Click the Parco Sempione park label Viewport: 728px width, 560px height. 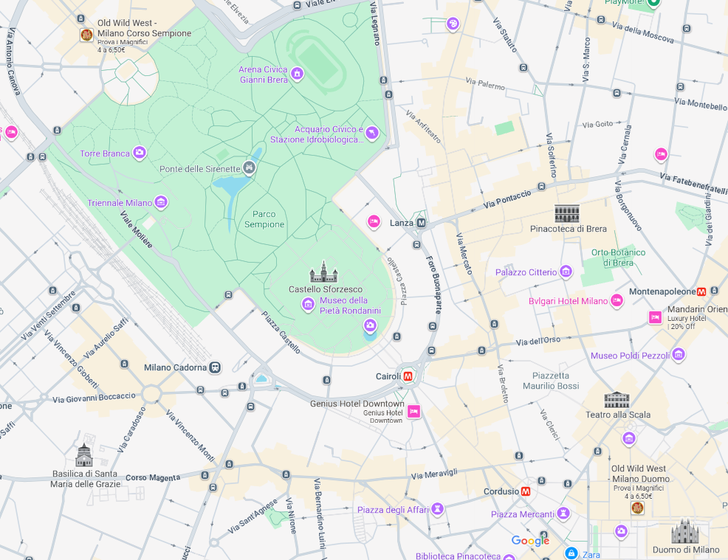[x=264, y=219]
